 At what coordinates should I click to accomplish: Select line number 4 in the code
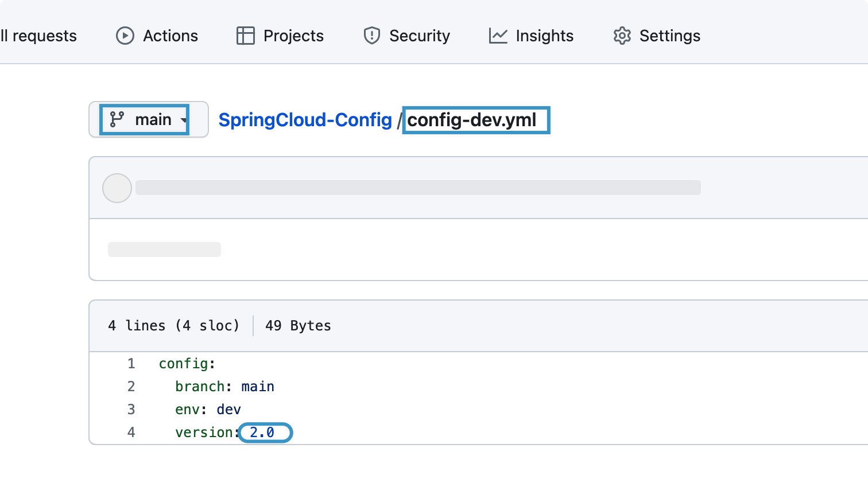(x=131, y=433)
